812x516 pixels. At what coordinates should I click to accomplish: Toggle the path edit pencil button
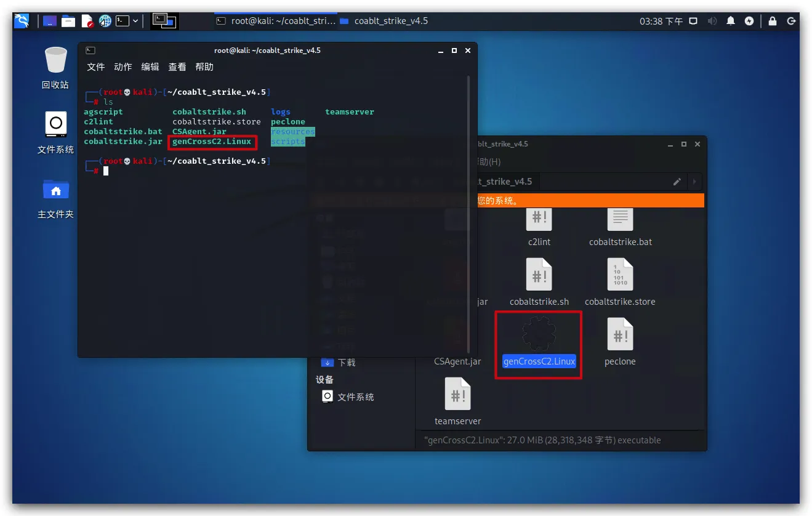[677, 182]
